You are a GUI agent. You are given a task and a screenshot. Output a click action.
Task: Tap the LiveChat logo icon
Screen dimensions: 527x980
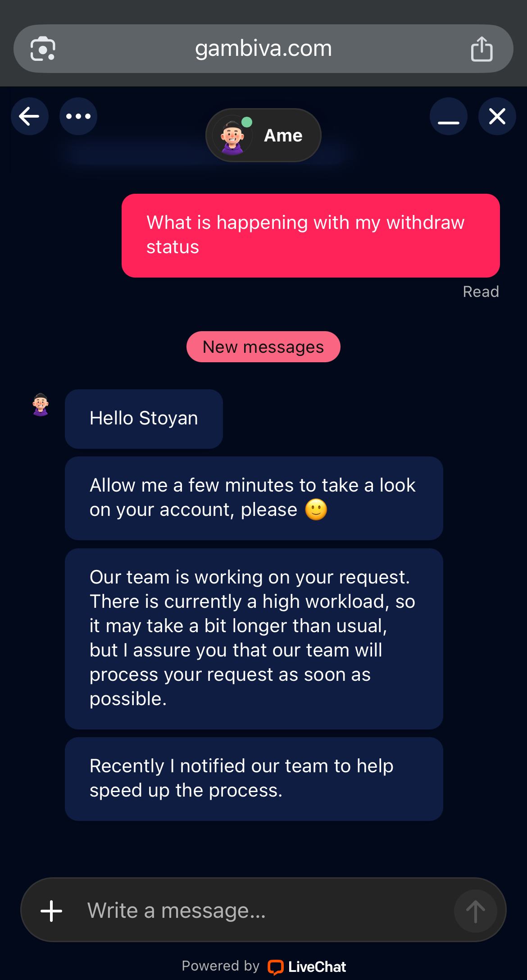click(275, 967)
